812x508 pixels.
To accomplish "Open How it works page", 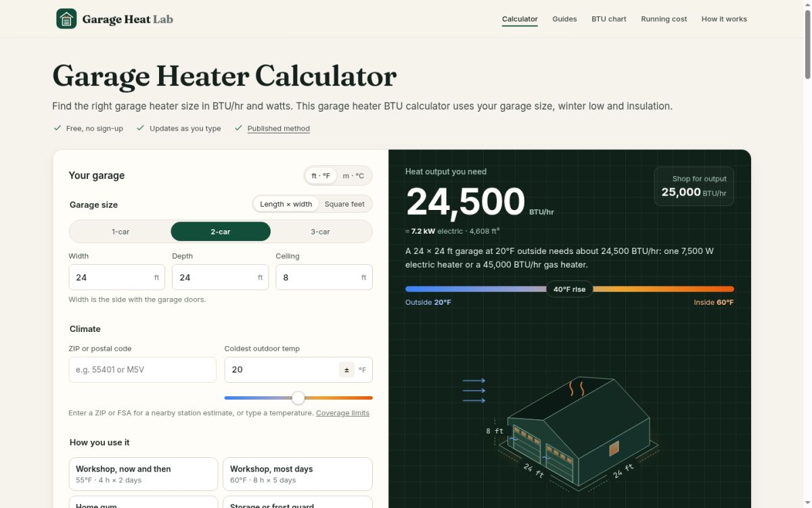I will [x=724, y=19].
